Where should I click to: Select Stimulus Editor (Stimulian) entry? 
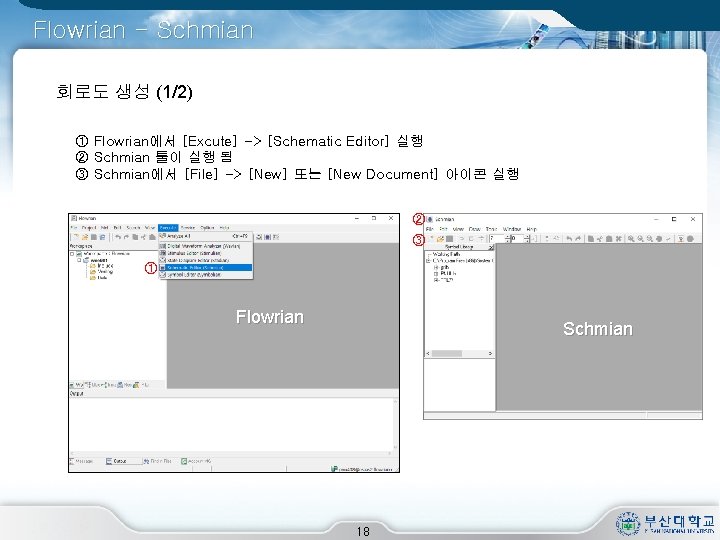[x=206, y=253]
